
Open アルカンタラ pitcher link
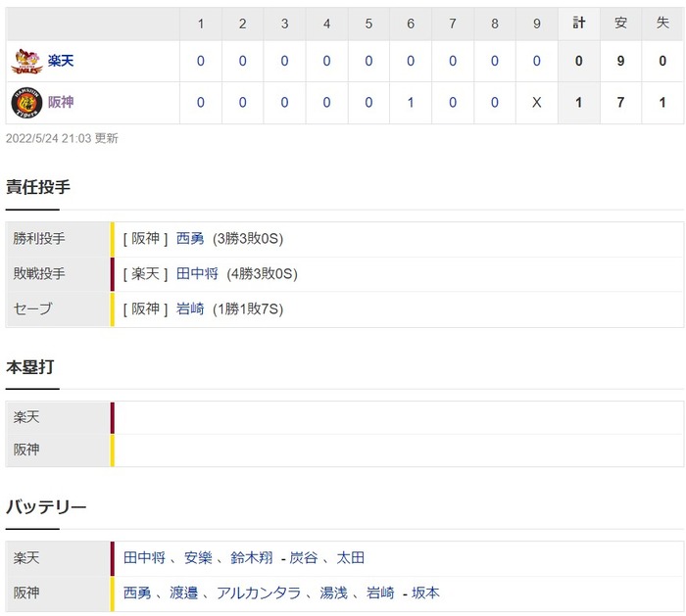pyautogui.click(x=259, y=593)
